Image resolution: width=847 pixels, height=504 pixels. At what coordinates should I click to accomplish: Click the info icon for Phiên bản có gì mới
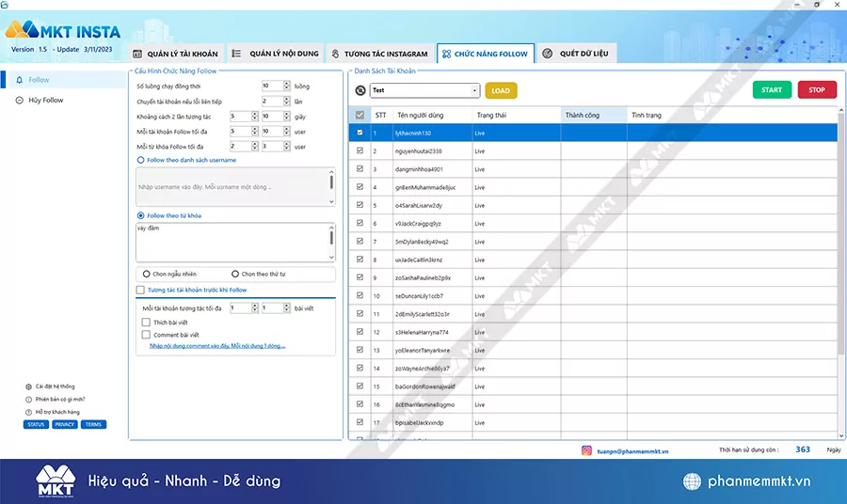[x=28, y=399]
